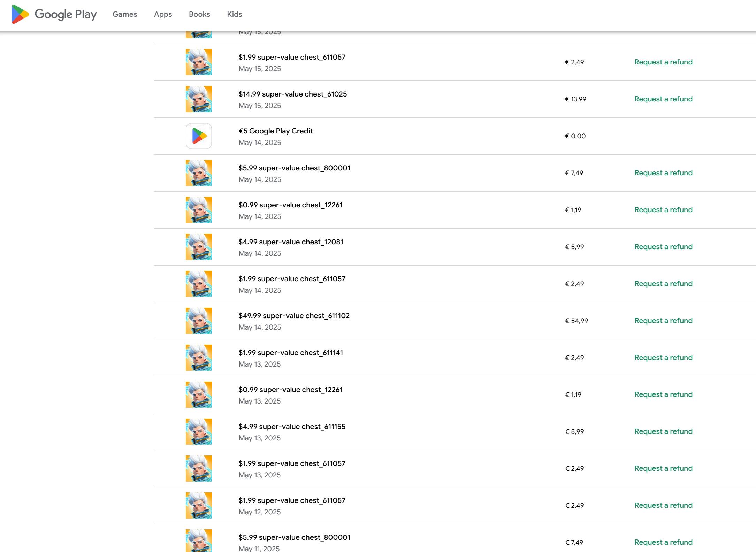Click game icon beside $1.99 chest_611141
Viewport: 756px width, 552px height.
tap(199, 358)
